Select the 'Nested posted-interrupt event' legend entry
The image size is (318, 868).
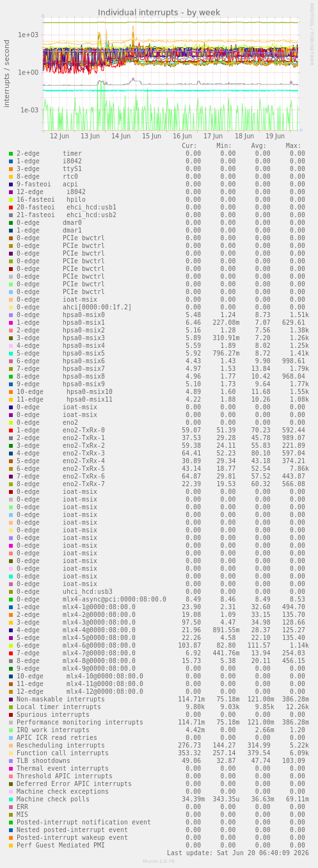72,830
